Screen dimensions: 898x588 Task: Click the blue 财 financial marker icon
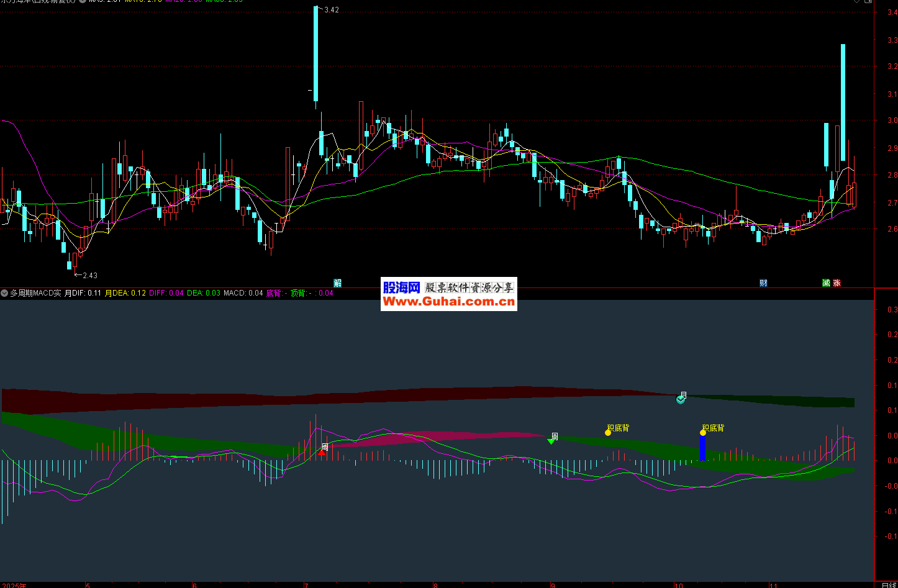(763, 283)
